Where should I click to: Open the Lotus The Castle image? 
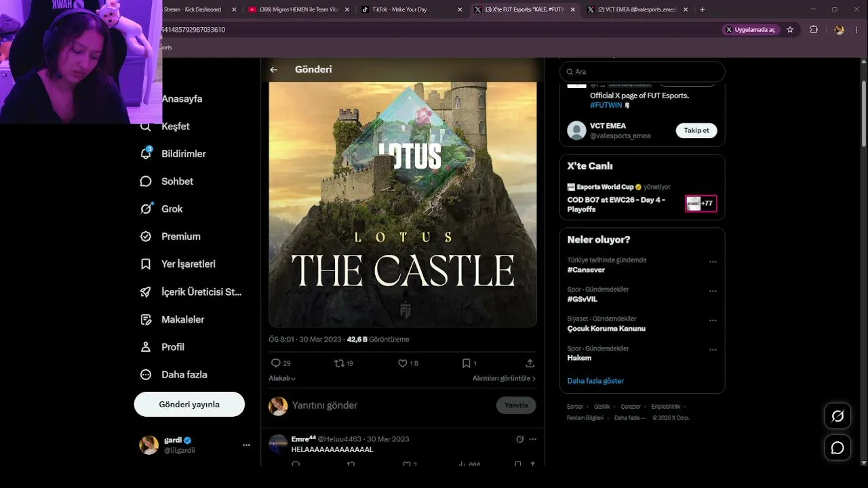[x=403, y=204]
